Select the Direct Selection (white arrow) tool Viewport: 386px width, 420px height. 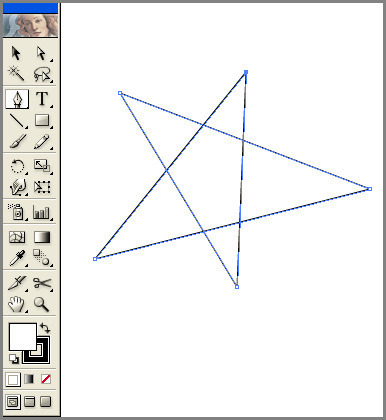point(42,54)
